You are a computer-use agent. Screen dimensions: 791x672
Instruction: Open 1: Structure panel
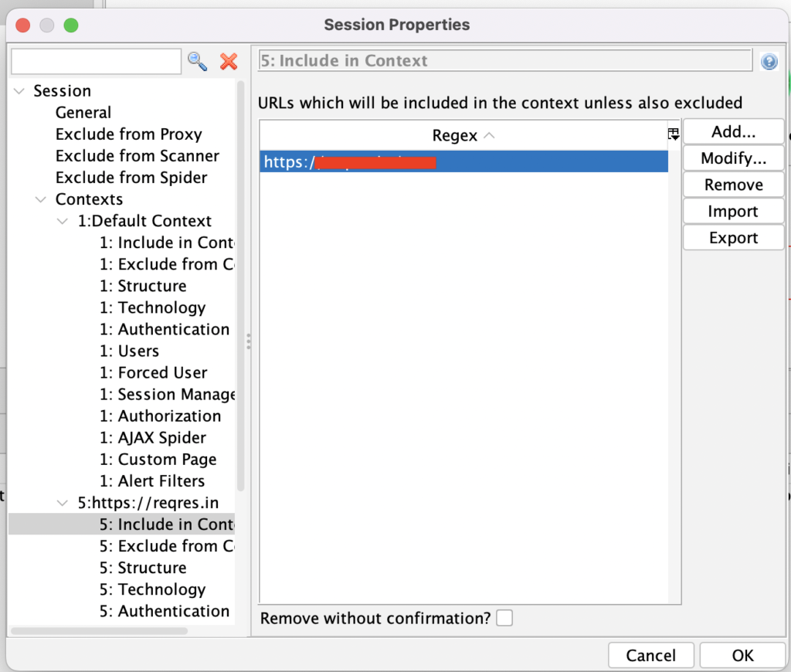143,286
